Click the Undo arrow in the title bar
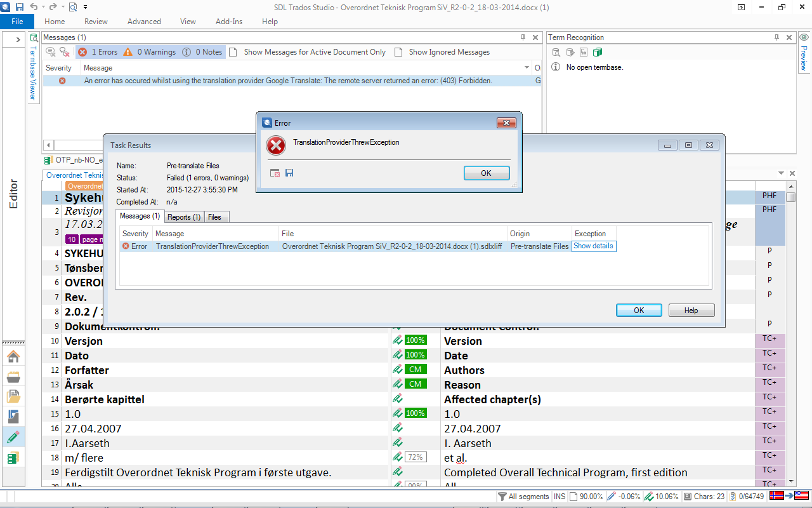 (34, 7)
